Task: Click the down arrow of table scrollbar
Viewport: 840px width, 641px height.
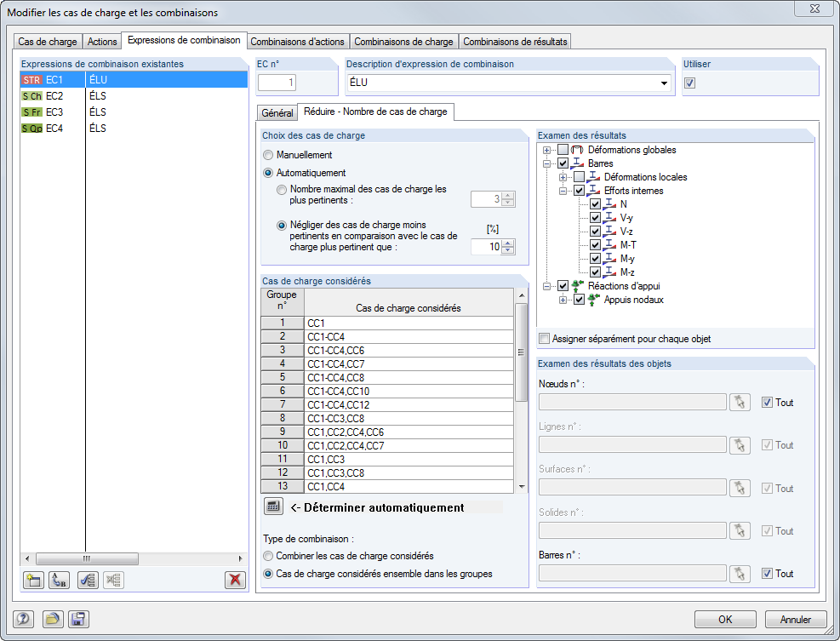Action: [521, 487]
